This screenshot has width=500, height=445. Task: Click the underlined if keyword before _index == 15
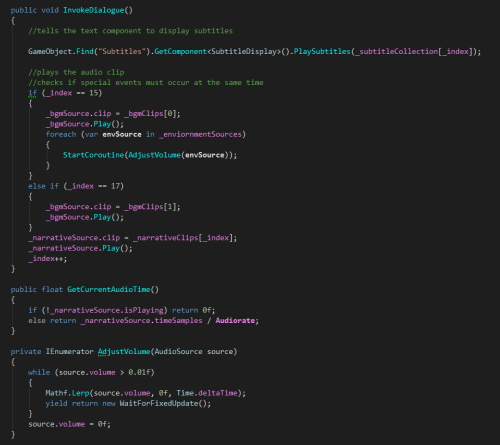coord(32,93)
